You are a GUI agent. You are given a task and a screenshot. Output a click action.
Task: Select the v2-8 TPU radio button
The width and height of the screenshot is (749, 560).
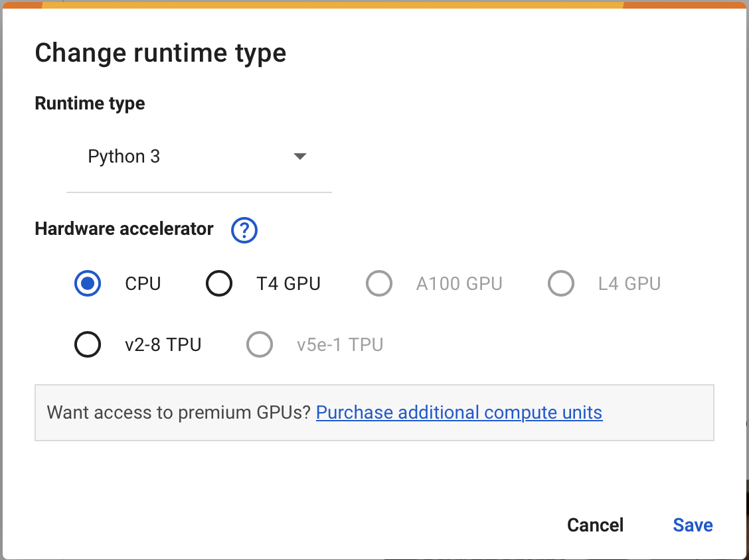click(88, 344)
